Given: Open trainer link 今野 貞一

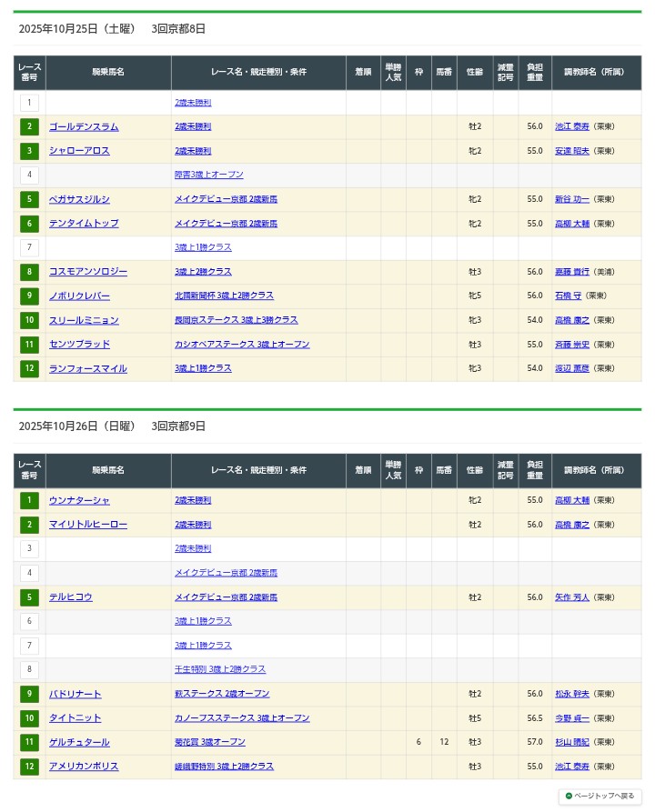Looking at the screenshot, I should 572,717.
